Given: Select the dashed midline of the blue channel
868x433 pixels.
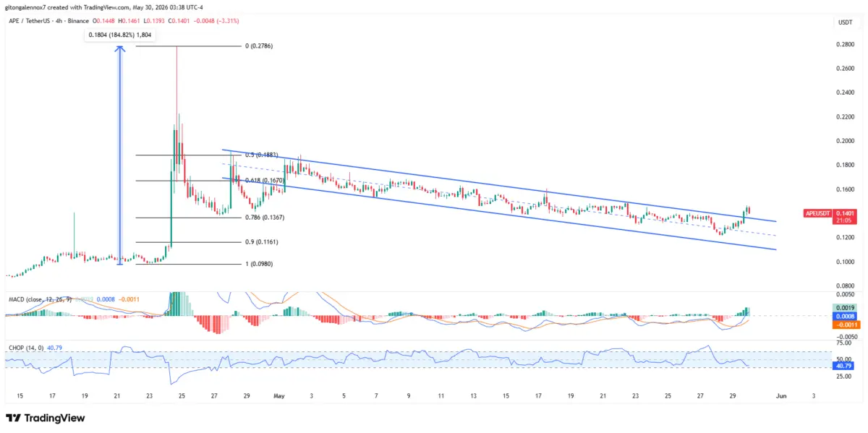Looking at the screenshot, I should click(499, 200).
